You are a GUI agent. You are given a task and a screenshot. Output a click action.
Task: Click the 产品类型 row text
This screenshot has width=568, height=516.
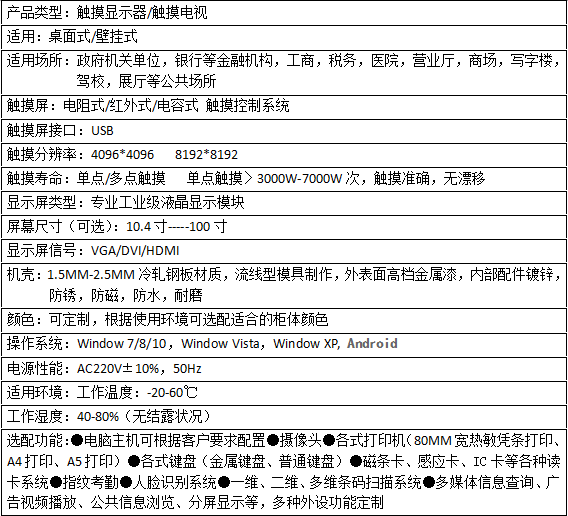(107, 13)
